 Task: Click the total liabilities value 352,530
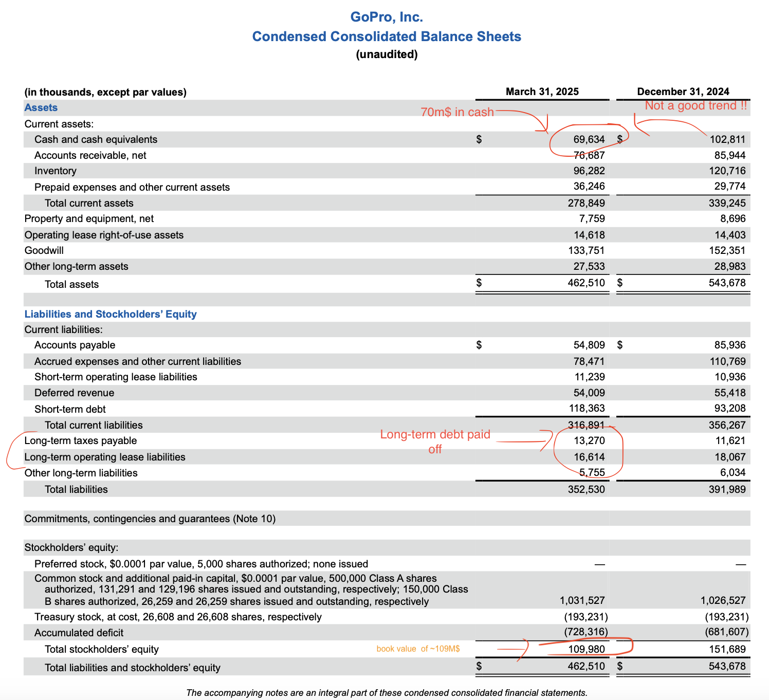(587, 489)
